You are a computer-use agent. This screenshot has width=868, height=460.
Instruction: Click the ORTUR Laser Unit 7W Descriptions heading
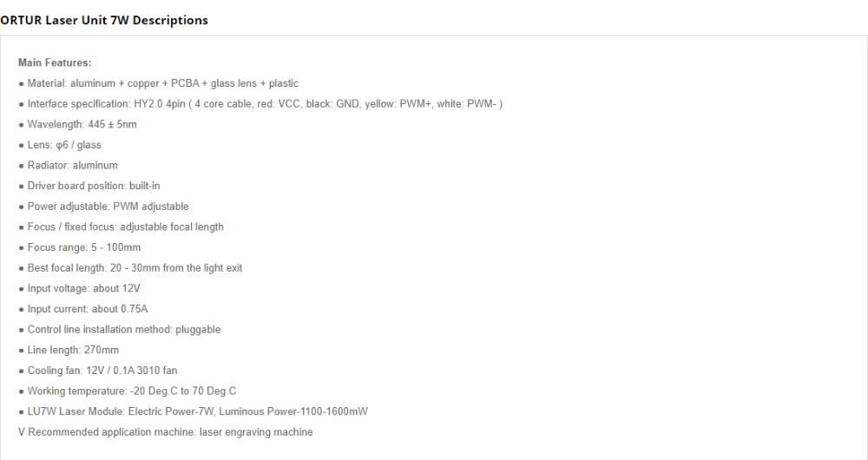(x=104, y=20)
